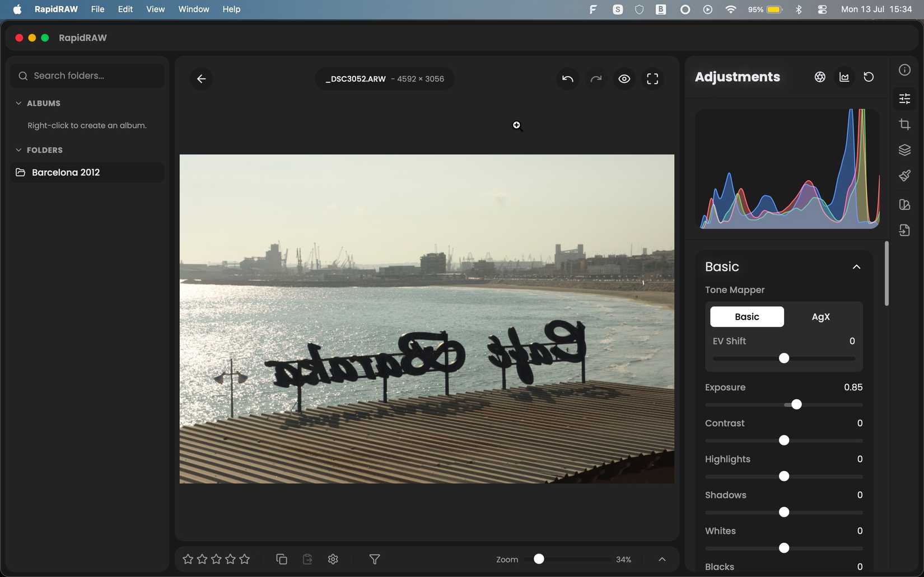
Task: Click the aperture icon in Adjustments header
Action: tap(820, 77)
